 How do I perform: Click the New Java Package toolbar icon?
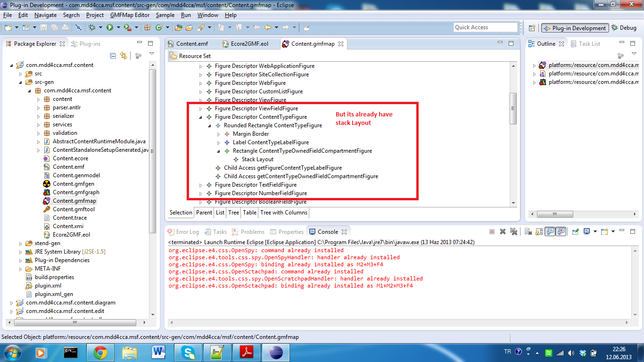(147, 28)
